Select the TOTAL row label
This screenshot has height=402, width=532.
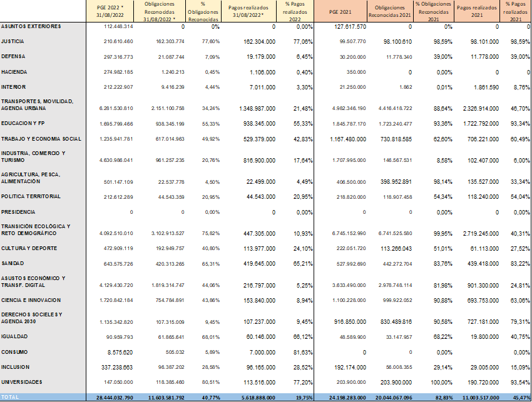tap(10, 398)
